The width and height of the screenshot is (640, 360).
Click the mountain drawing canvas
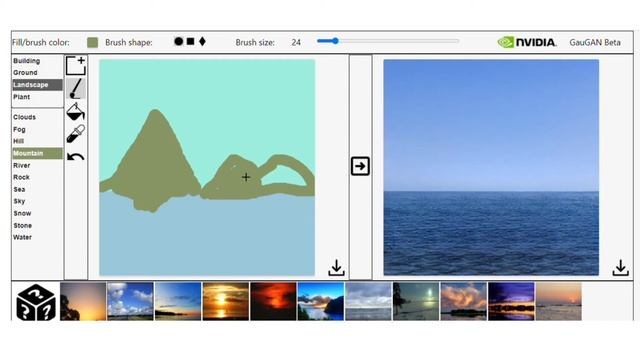(207, 167)
